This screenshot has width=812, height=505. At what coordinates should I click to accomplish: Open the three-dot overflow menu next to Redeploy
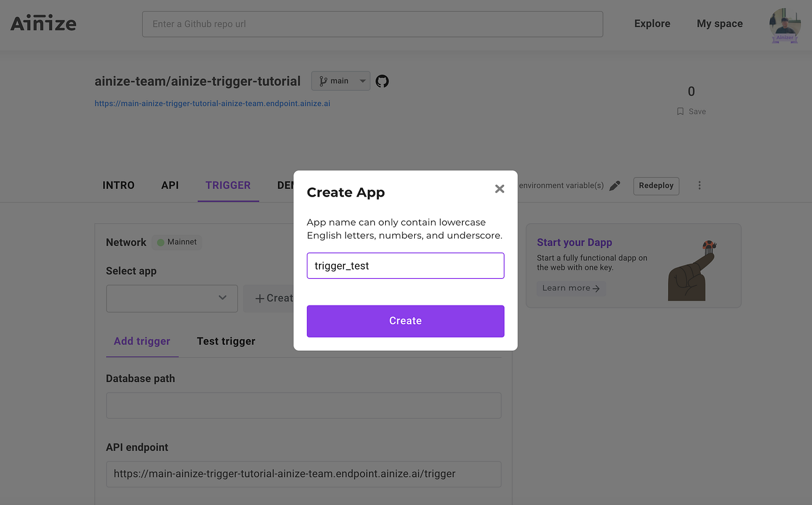699,185
